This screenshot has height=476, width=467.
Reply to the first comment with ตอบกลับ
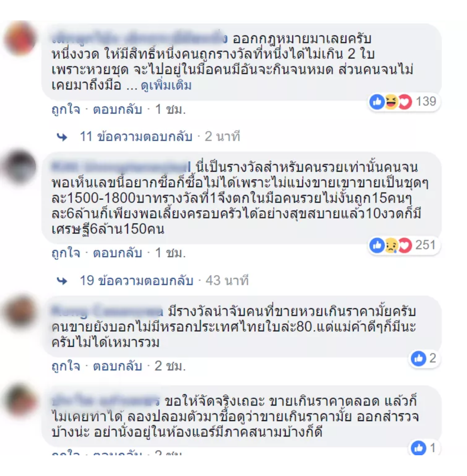[118, 109]
